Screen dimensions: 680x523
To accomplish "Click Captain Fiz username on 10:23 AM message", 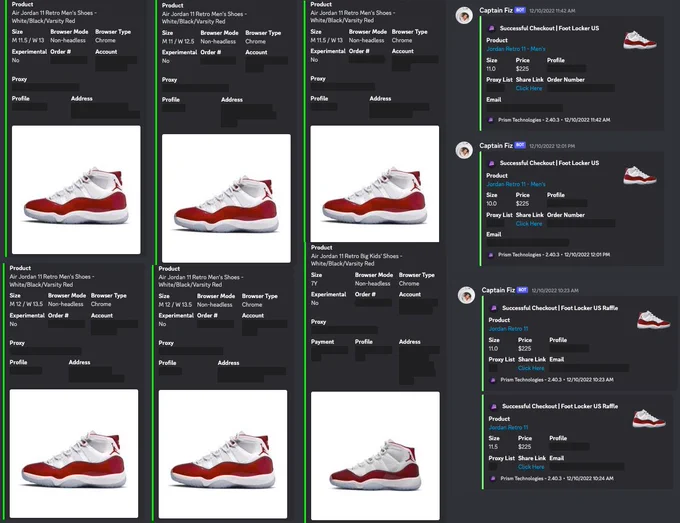I will 498,290.
